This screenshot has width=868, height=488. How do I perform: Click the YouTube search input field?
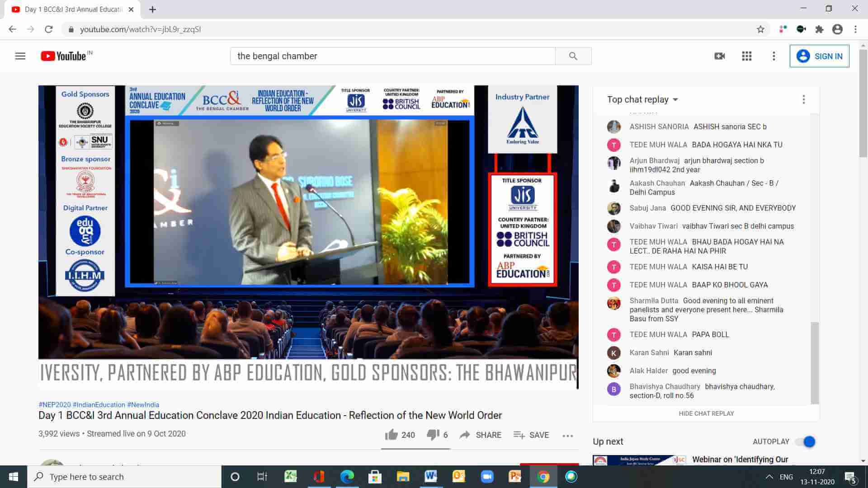click(x=392, y=56)
